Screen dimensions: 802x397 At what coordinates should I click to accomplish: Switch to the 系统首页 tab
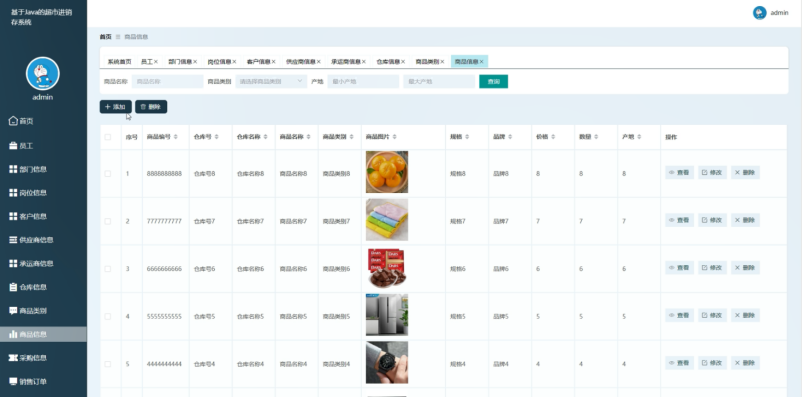pyautogui.click(x=119, y=61)
